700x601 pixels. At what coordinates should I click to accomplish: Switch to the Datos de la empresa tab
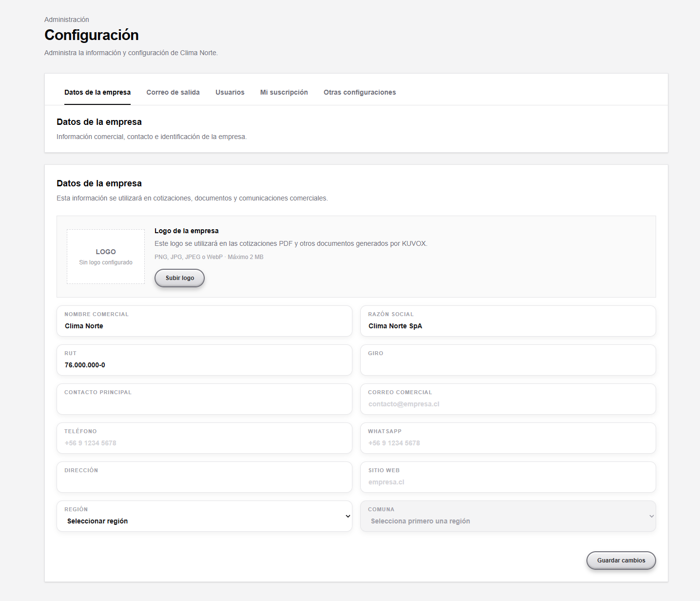(97, 92)
